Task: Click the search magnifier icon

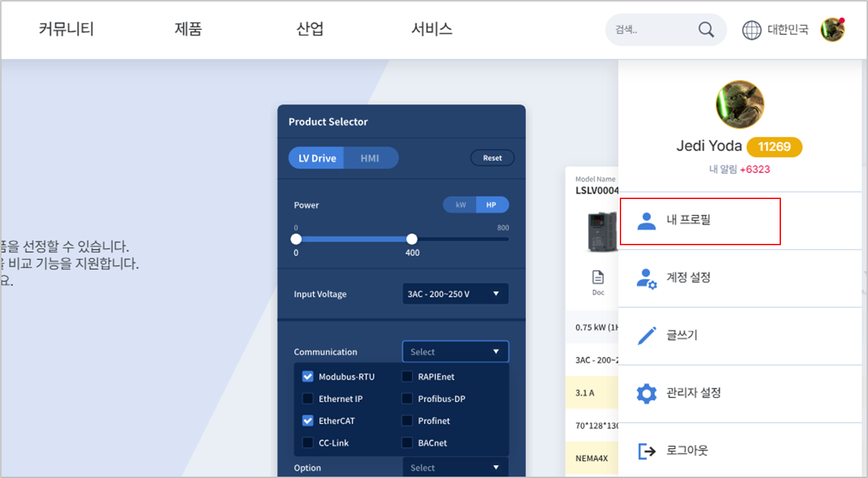Action: (x=707, y=29)
